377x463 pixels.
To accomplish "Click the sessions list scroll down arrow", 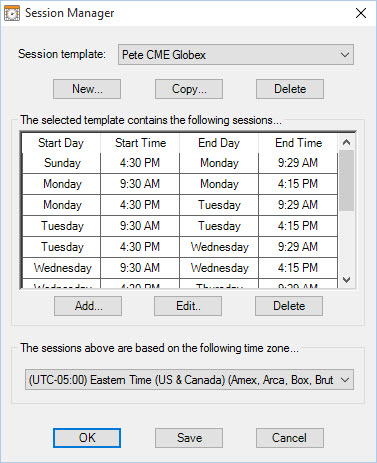I will pos(346,280).
